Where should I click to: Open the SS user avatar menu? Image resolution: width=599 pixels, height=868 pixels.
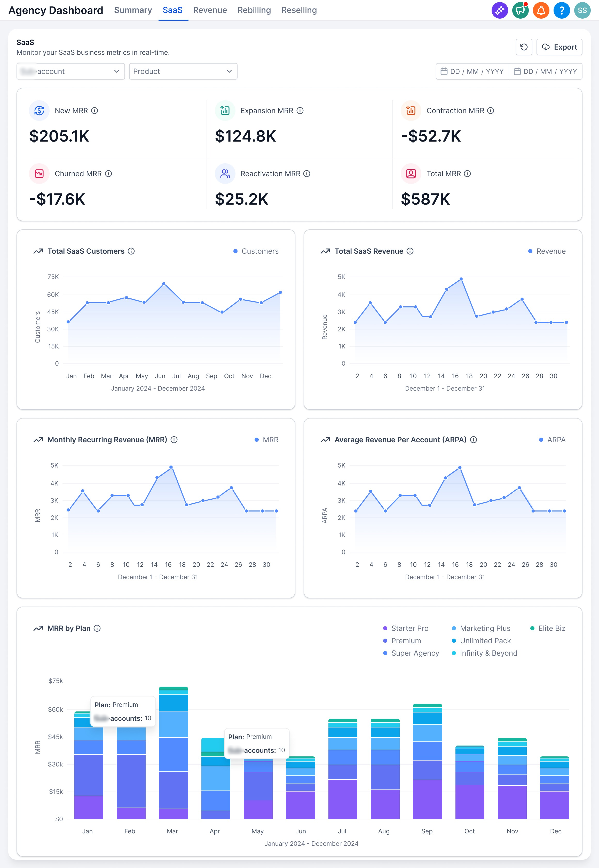582,10
